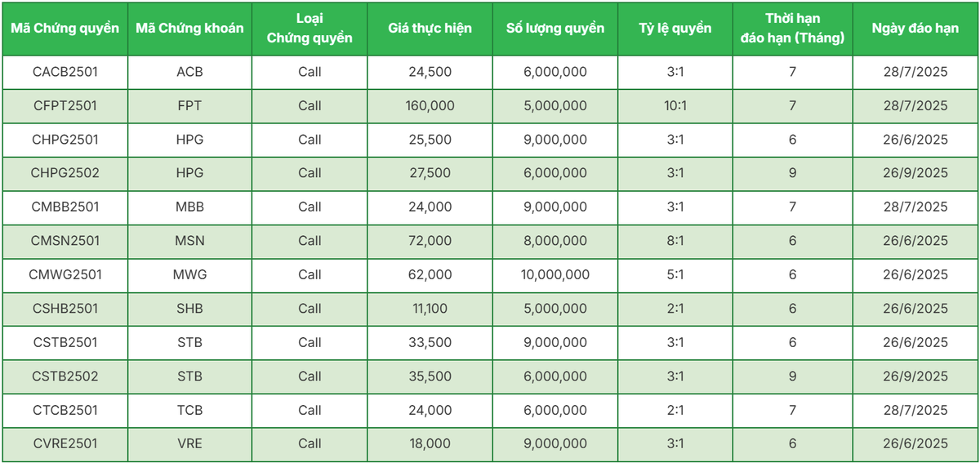This screenshot has width=980, height=463.
Task: Click the CMWG2501 warrant code
Action: point(65,274)
